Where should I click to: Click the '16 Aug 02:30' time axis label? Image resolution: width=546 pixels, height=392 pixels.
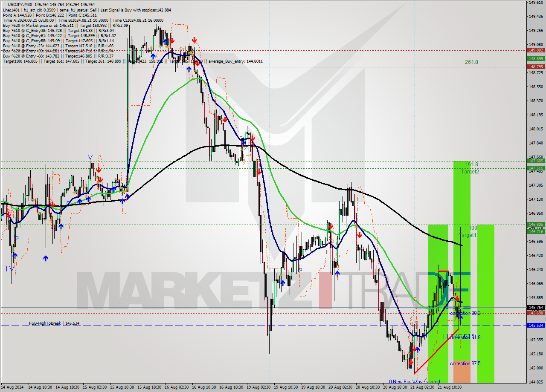(x=177, y=387)
